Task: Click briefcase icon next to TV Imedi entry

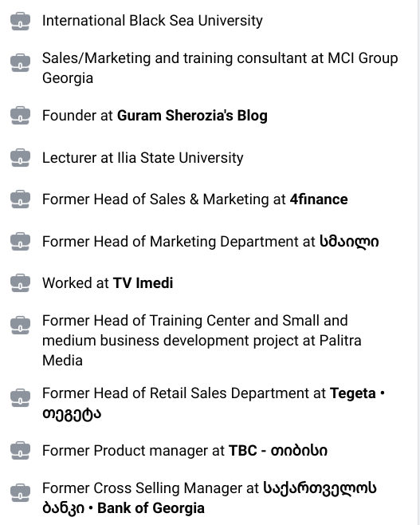Action: pos(21,283)
